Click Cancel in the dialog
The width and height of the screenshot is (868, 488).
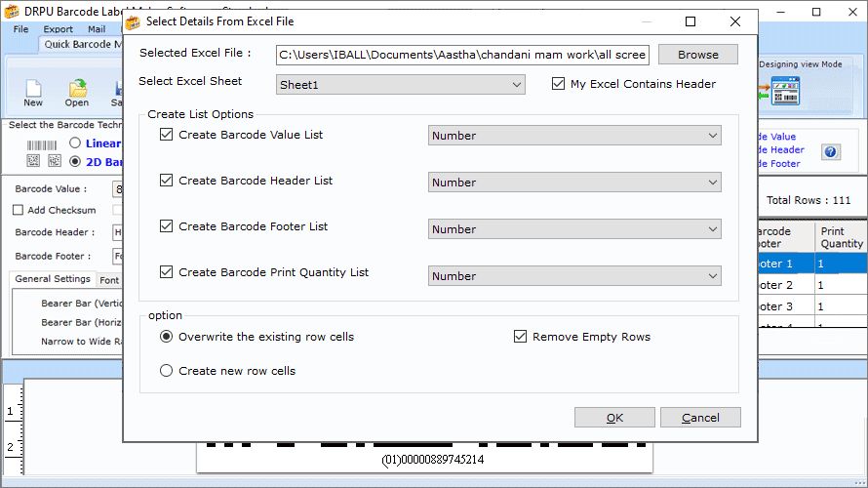pyautogui.click(x=700, y=418)
